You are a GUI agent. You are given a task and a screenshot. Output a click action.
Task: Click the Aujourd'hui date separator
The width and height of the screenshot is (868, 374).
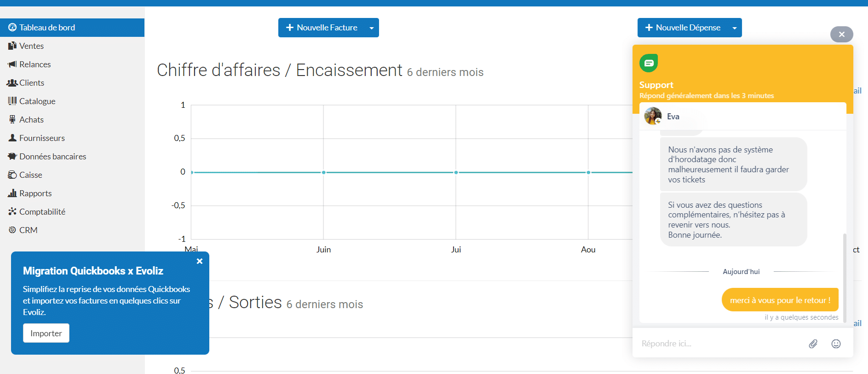[741, 272]
